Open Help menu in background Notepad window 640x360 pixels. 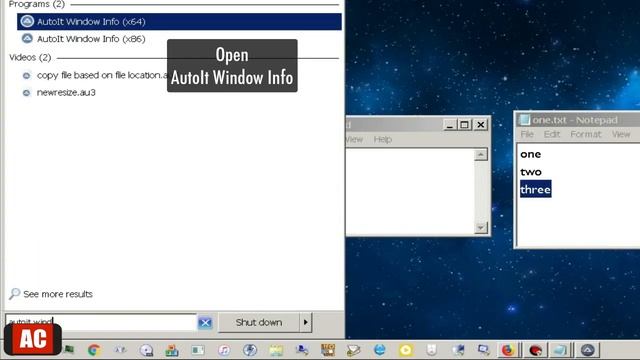(x=383, y=140)
